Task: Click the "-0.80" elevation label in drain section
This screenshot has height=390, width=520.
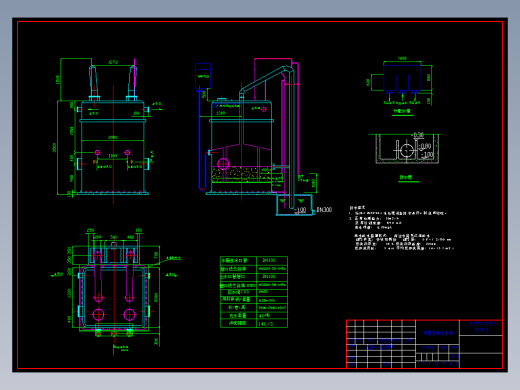Action: 425,146
